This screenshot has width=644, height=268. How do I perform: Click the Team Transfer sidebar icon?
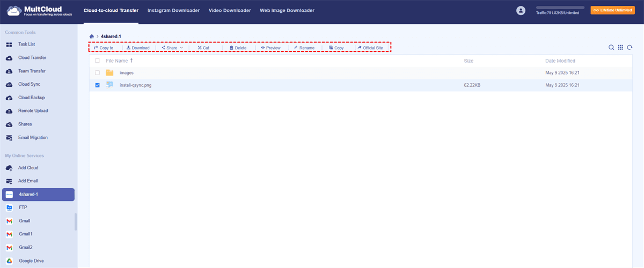click(9, 71)
